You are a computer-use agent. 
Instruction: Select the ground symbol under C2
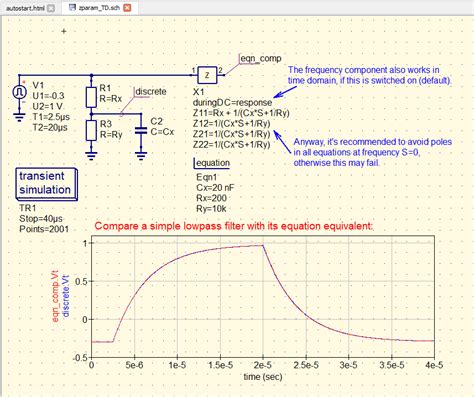coord(141,156)
